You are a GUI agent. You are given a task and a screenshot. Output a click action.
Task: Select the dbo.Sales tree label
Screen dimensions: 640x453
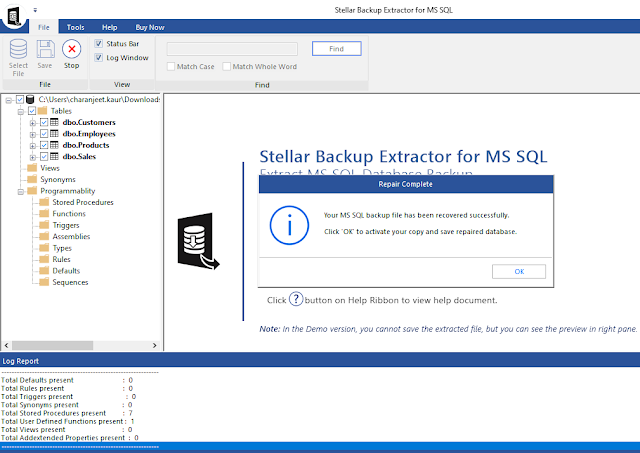pyautogui.click(x=79, y=156)
